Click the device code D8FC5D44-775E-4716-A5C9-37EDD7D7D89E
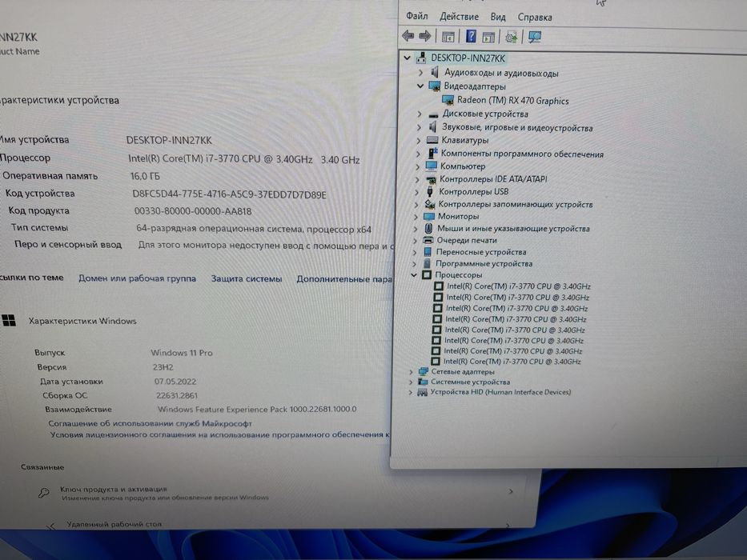The width and height of the screenshot is (747, 560). coord(229,194)
